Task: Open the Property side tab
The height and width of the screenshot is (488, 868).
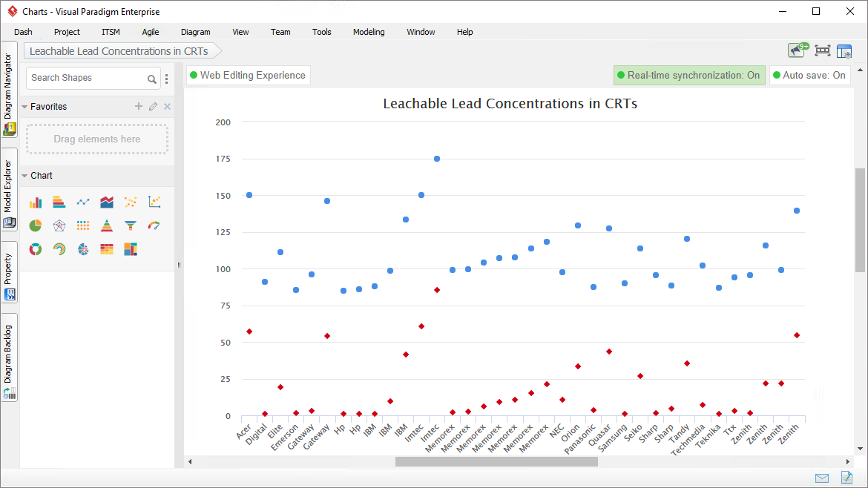Action: [x=9, y=272]
